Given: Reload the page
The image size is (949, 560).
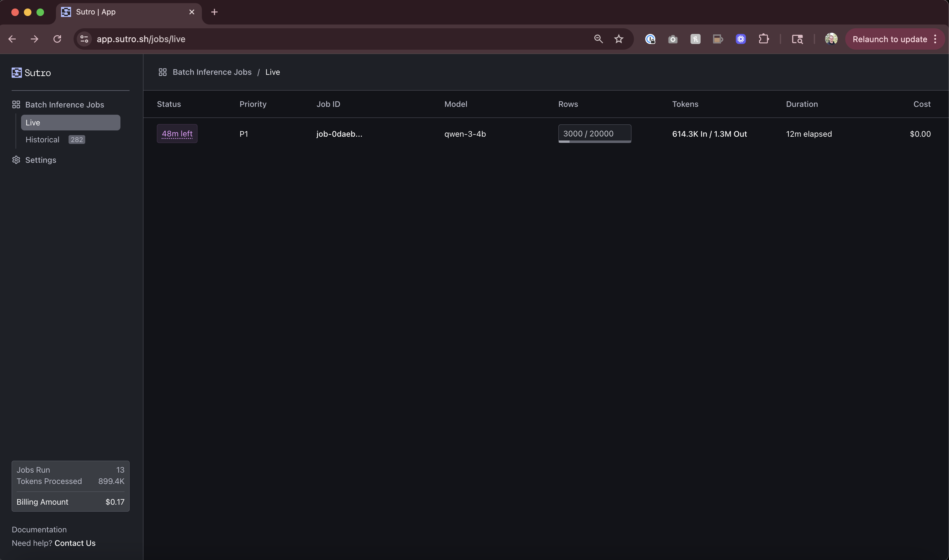Looking at the screenshot, I should click(57, 39).
